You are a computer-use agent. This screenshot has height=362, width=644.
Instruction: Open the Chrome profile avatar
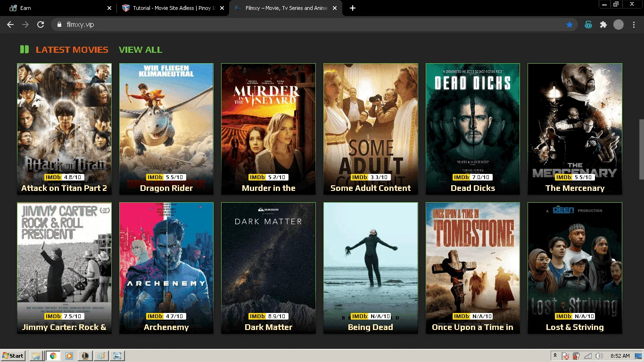pos(619,25)
